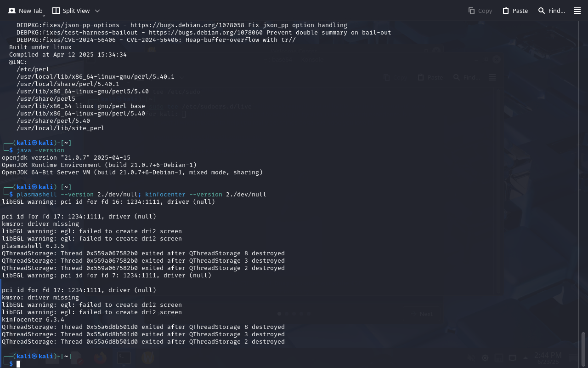Click libEGL warning line for fd 16
The height and width of the screenshot is (368, 588).
[108, 202]
